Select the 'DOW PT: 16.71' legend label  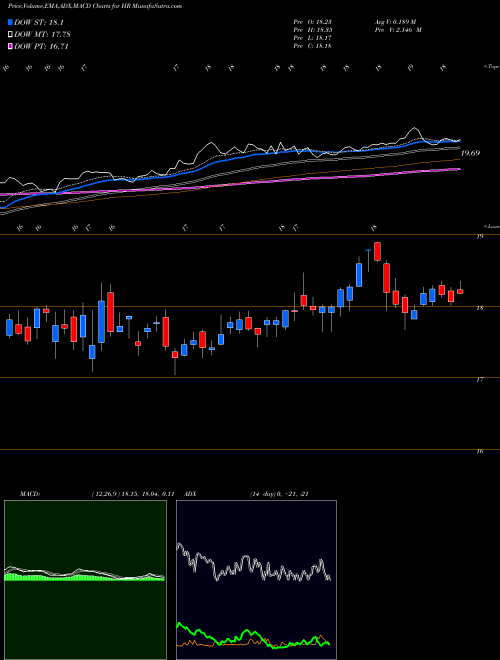[42, 46]
